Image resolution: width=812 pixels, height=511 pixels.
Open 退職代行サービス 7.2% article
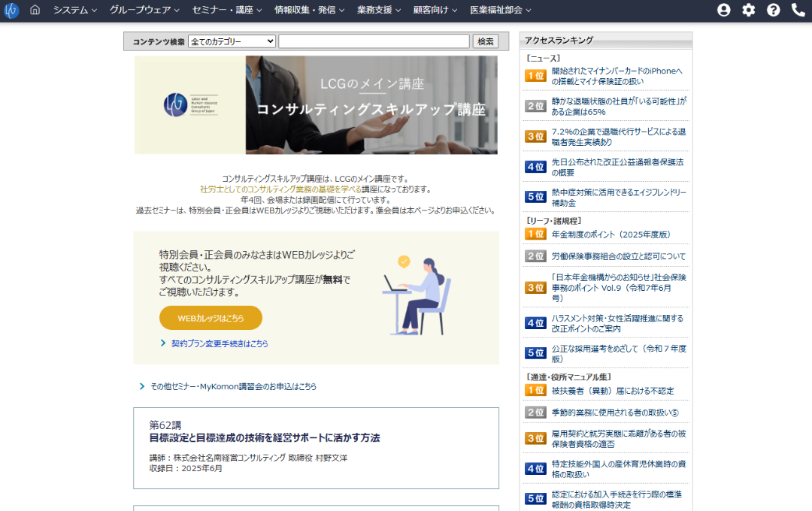[618, 137]
